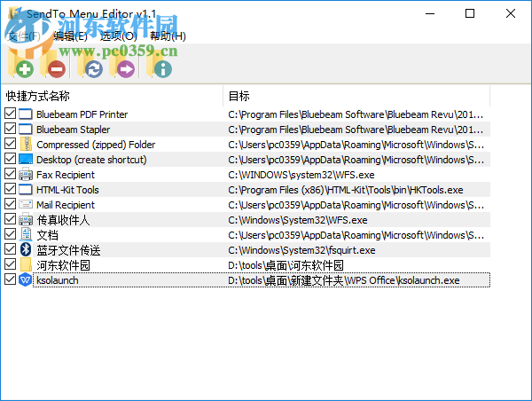532x401 pixels.
Task: Select the Bluebeam Stapler entry
Action: 73,130
